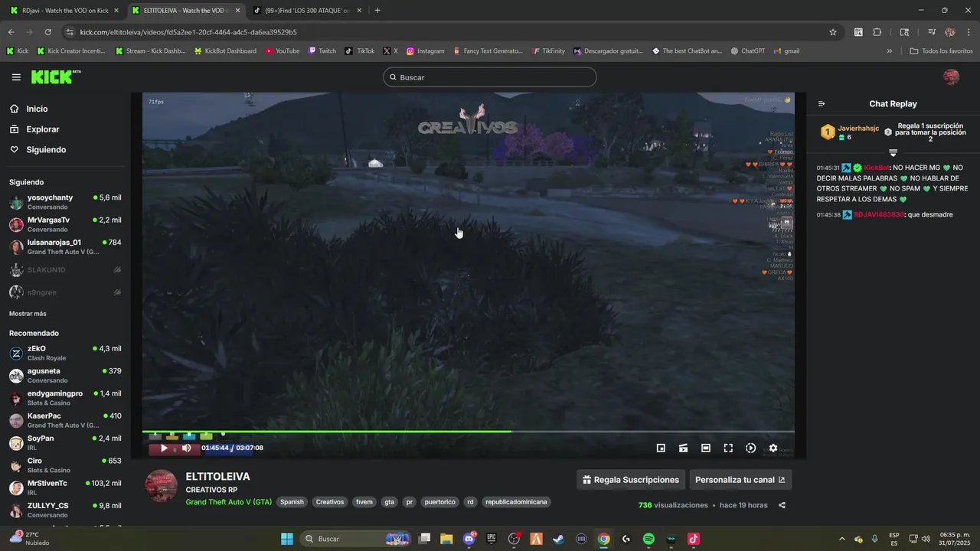Mute the video volume
This screenshot has width=980, height=551.
(186, 448)
